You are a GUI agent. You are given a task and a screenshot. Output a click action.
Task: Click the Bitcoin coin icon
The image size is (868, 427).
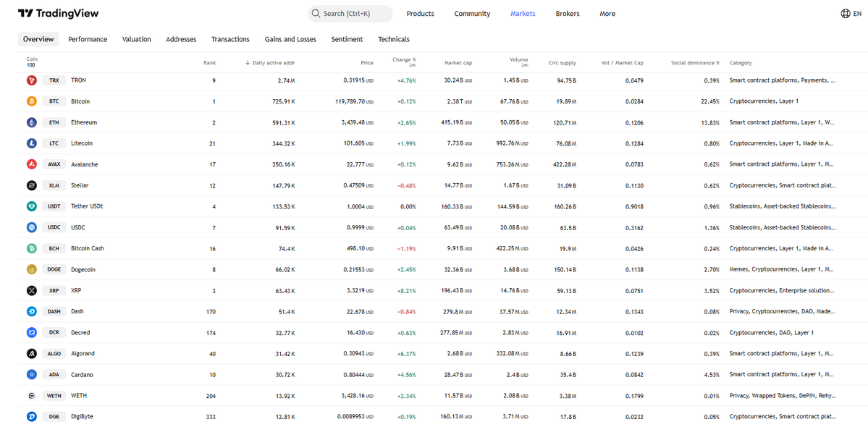pyautogui.click(x=32, y=101)
